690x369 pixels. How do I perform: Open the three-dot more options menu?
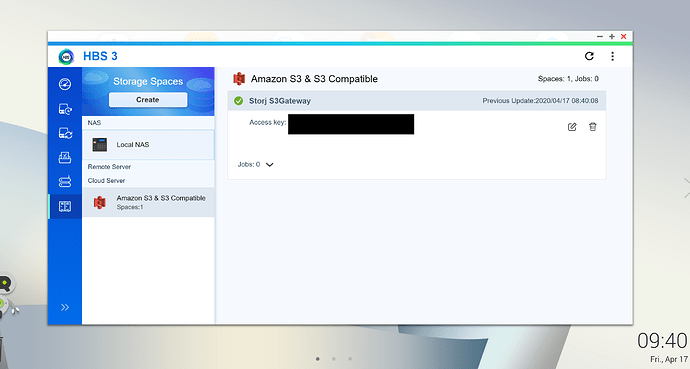pyautogui.click(x=612, y=56)
